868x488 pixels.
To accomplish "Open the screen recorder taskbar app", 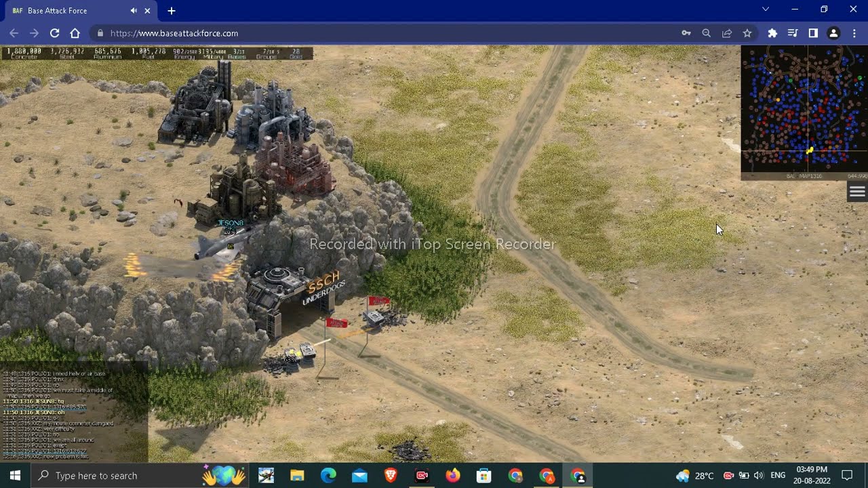I will [422, 475].
